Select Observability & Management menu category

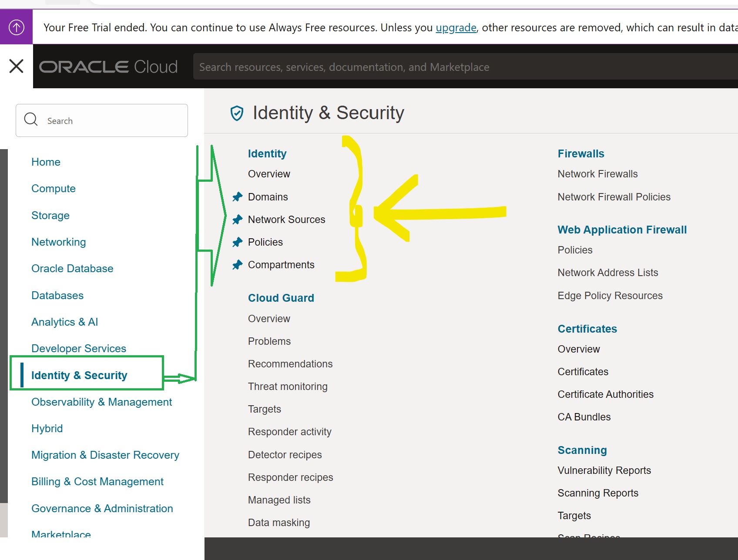[101, 402]
